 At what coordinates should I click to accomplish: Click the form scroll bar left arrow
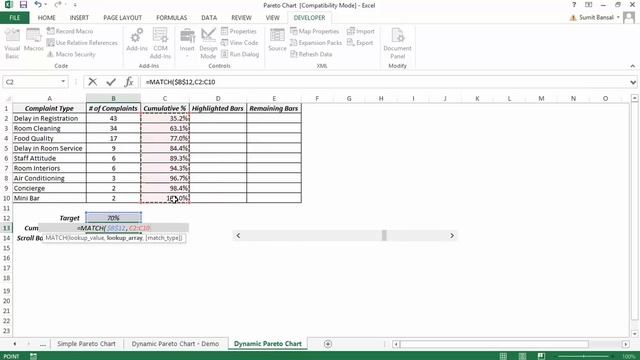tap(238, 236)
